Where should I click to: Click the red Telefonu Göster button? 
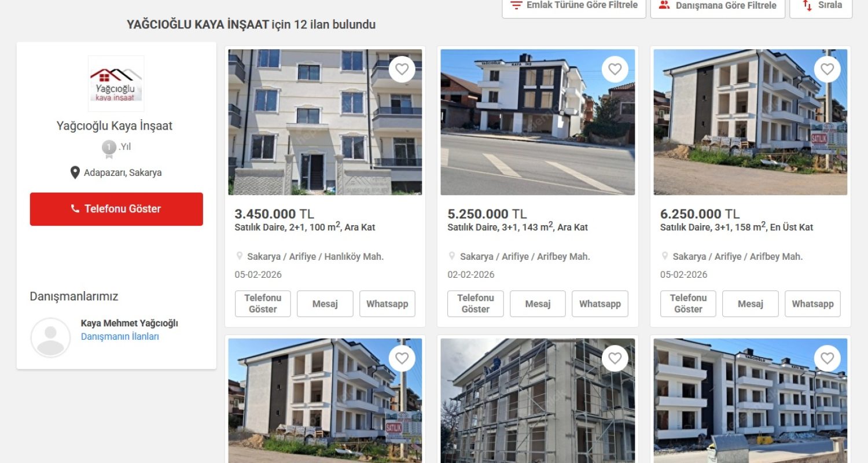click(116, 209)
